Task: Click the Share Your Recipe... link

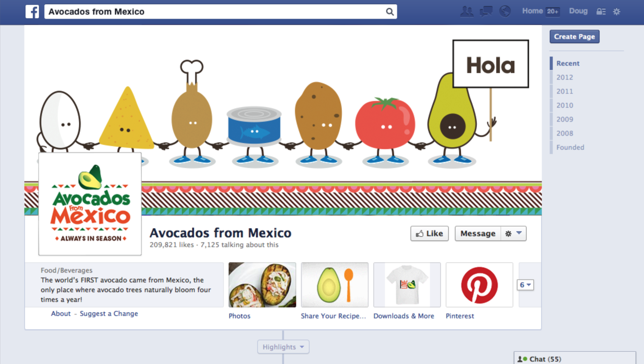Action: 333,316
